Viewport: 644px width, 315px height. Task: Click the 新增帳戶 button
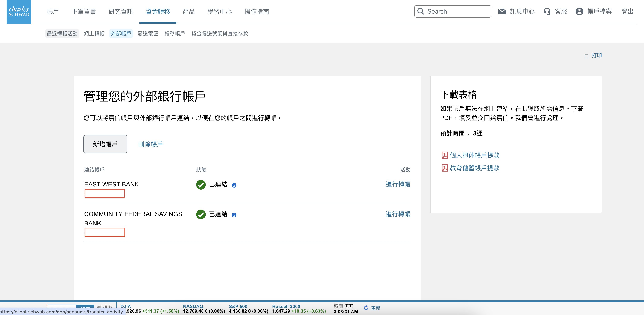point(105,144)
